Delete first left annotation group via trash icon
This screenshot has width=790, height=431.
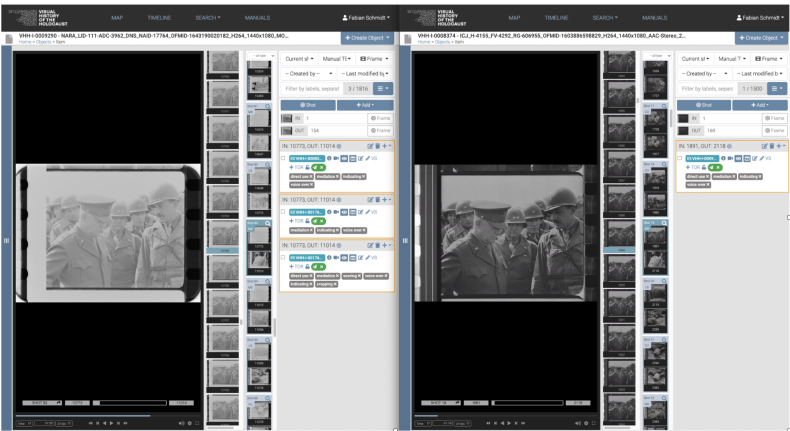(x=377, y=146)
